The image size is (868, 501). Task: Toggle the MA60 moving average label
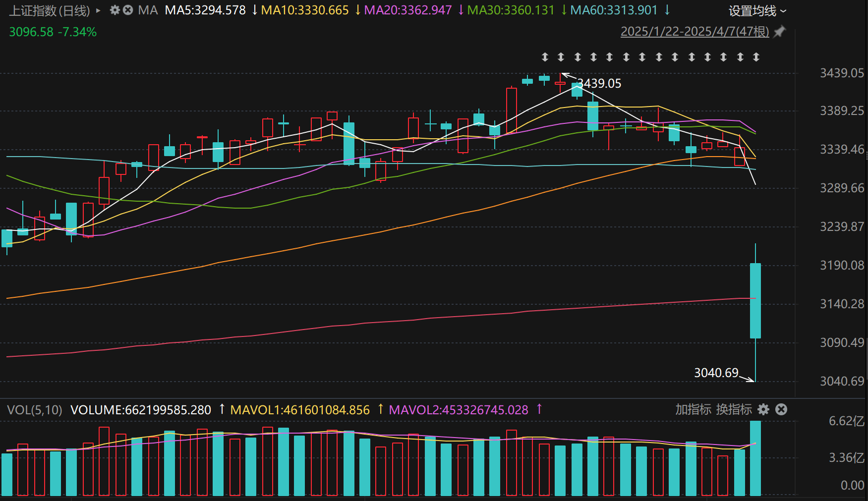click(613, 10)
